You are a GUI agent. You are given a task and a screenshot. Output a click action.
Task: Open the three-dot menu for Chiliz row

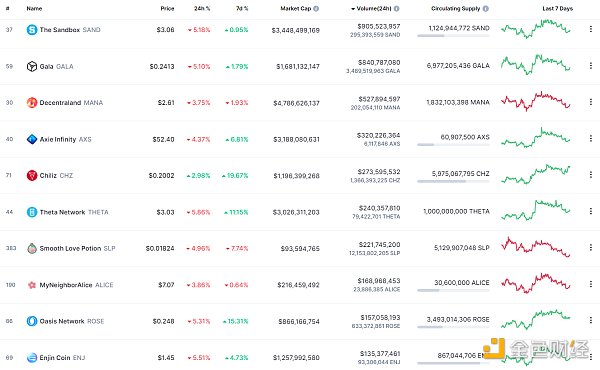(591, 174)
